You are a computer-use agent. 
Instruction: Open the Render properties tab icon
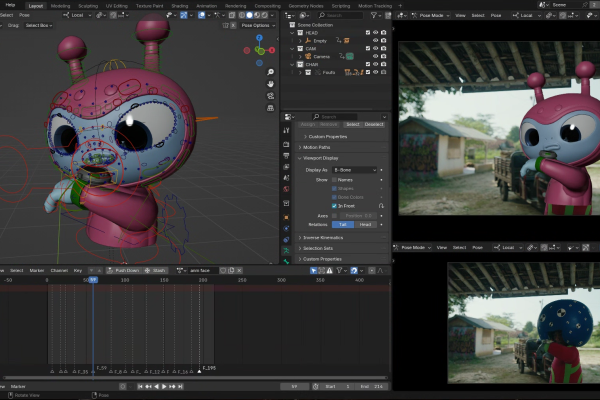286,144
